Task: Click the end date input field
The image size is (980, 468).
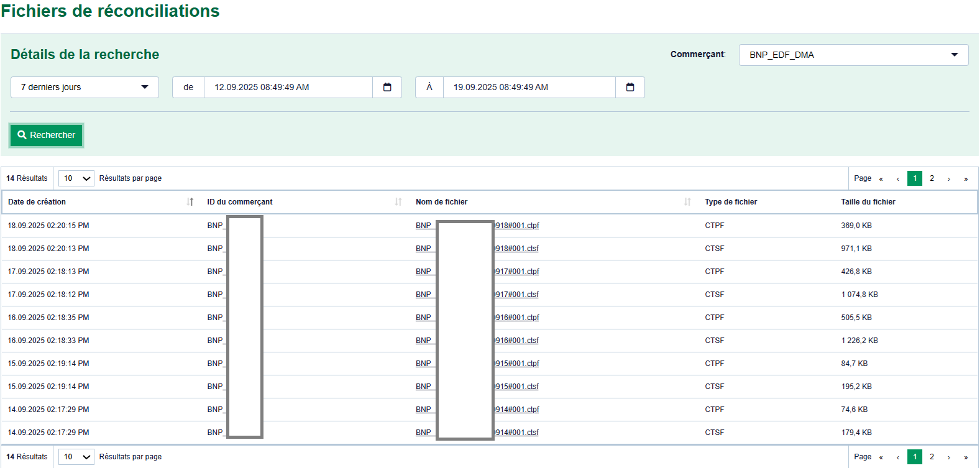Action: pos(529,88)
